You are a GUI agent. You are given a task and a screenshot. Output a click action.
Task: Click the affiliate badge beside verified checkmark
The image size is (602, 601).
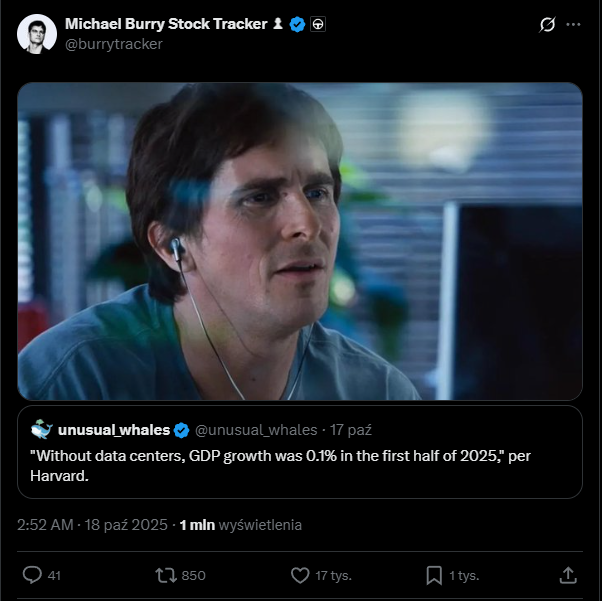click(318, 24)
